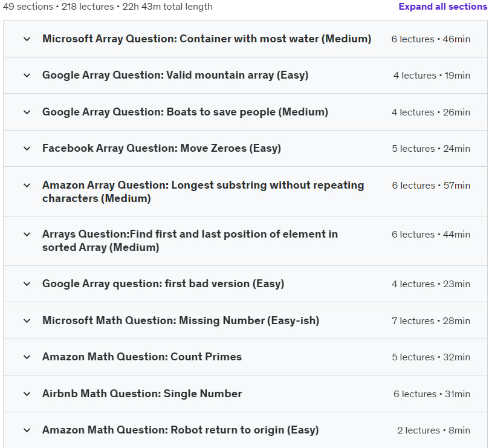Expand chevron beside Longest substring without repeating characters

pos(27,186)
